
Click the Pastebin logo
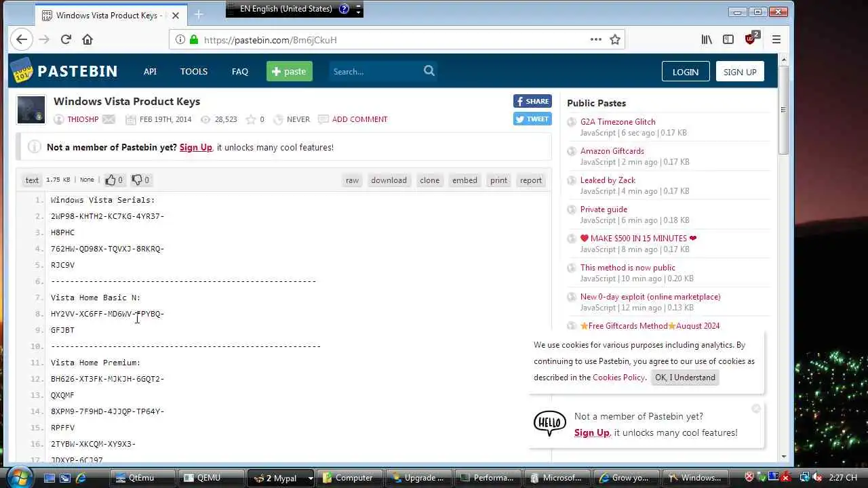point(65,71)
